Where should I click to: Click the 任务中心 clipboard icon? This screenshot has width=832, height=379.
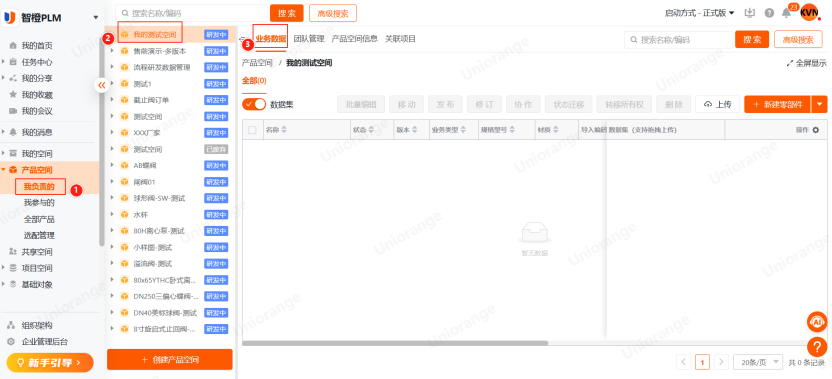coord(13,62)
